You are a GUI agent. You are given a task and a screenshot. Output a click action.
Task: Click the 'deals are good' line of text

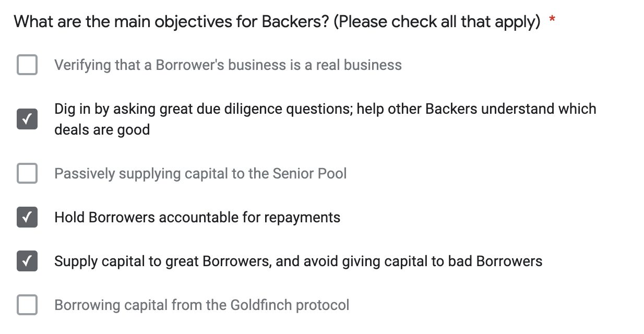(x=102, y=130)
